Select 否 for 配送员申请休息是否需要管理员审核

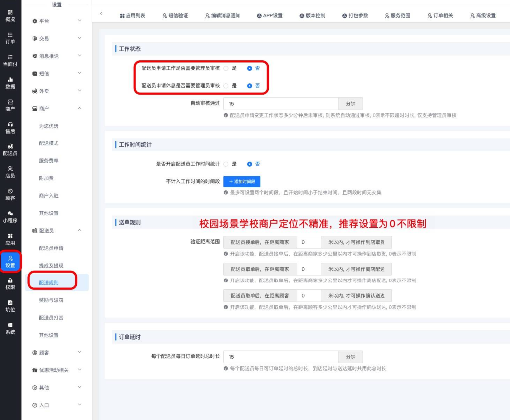[x=250, y=86]
